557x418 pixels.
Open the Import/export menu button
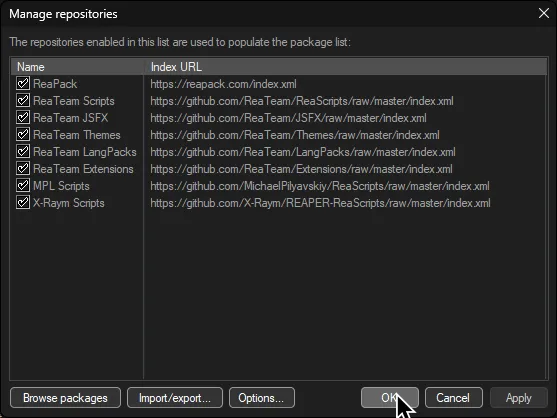pos(175,398)
